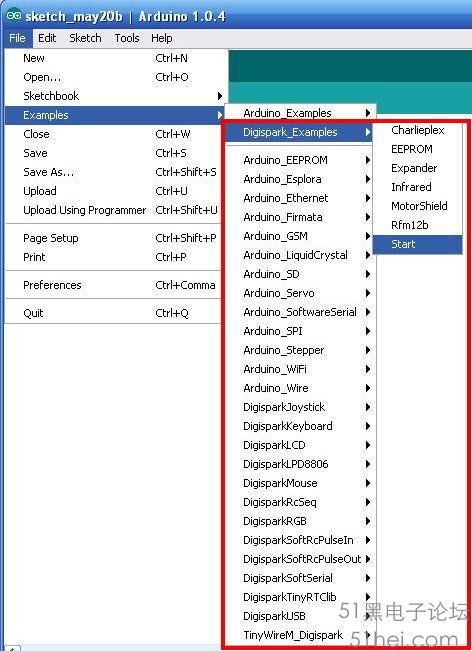Expand the DigisparkMouse examples
472x651 pixels.
pyautogui.click(x=300, y=483)
